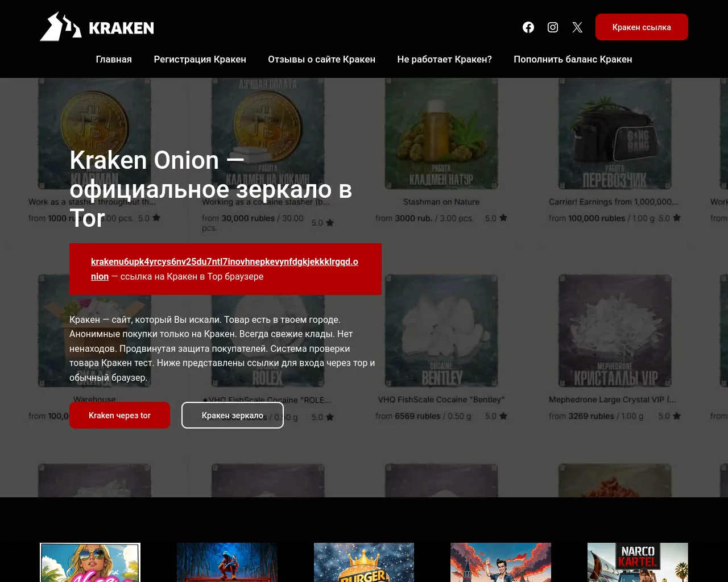Screen dimensions: 728x582
Task: Click the heading "Kraken Onion — официальное зеркало в Tor"
Action: point(211,189)
